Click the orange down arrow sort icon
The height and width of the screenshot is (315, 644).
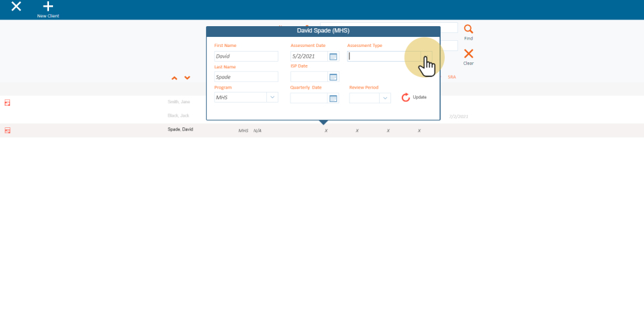point(187,78)
